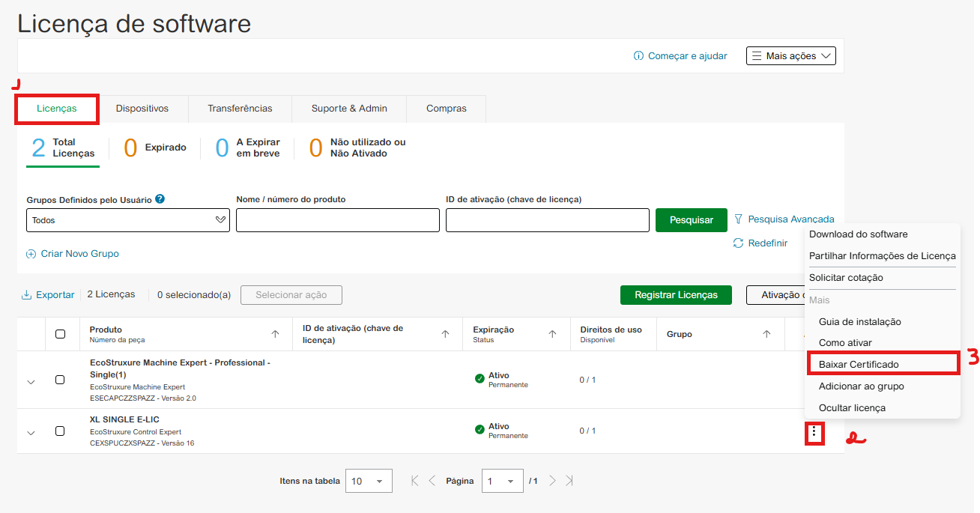Click the funnel icon of Pesquisa Avançada
Viewport: 980px width, 513px height.
point(738,219)
